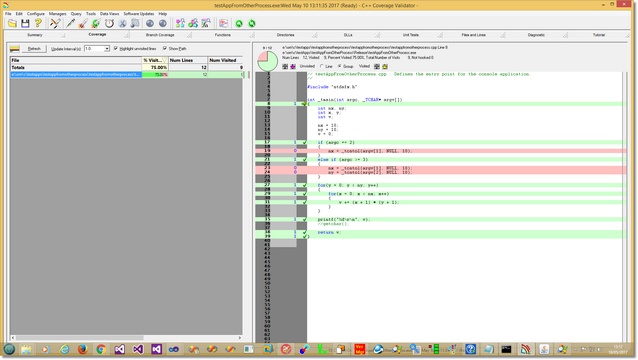Click the Refresh button
Screen dimensions: 638x360
click(34, 49)
